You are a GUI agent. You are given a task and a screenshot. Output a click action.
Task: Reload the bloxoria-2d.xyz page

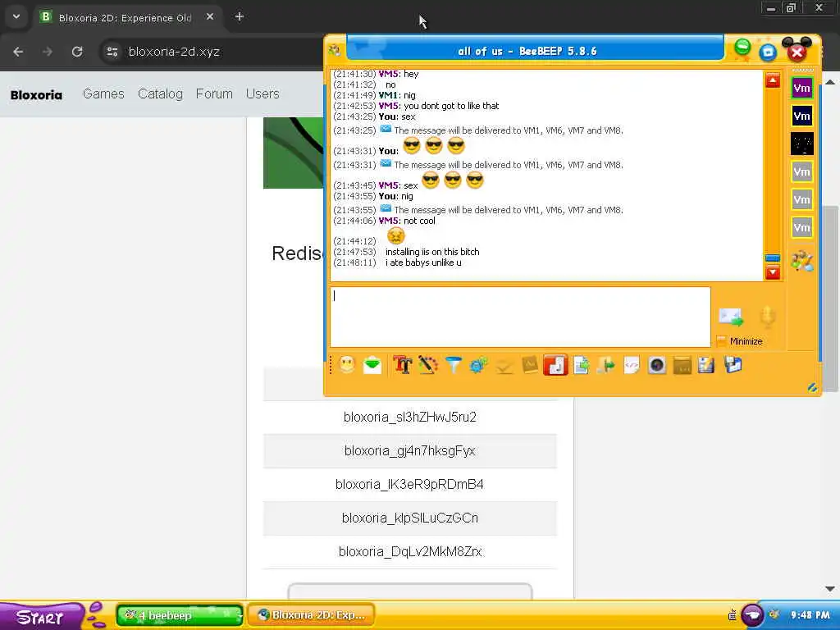coord(77,52)
